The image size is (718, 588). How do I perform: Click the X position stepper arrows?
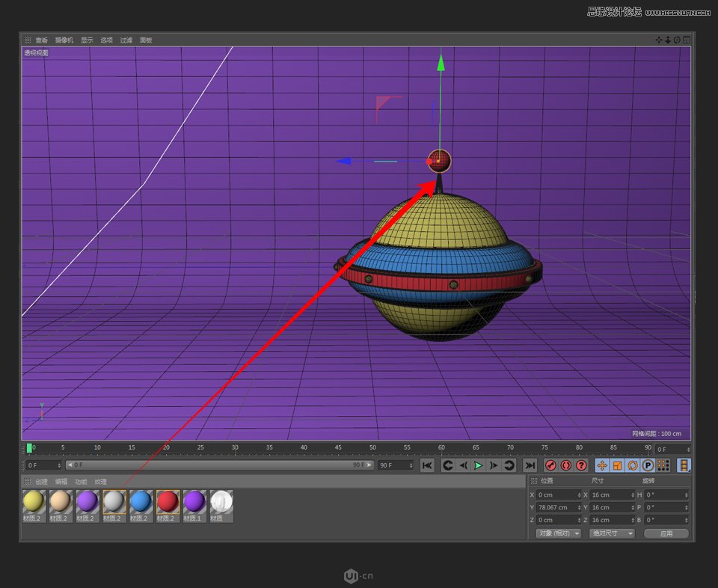click(x=578, y=494)
